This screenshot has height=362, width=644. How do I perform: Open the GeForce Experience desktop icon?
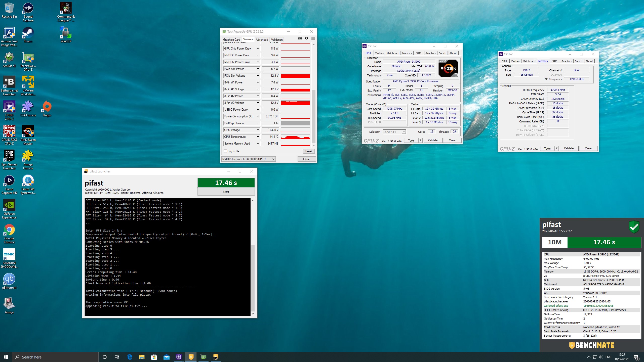pos(9,209)
